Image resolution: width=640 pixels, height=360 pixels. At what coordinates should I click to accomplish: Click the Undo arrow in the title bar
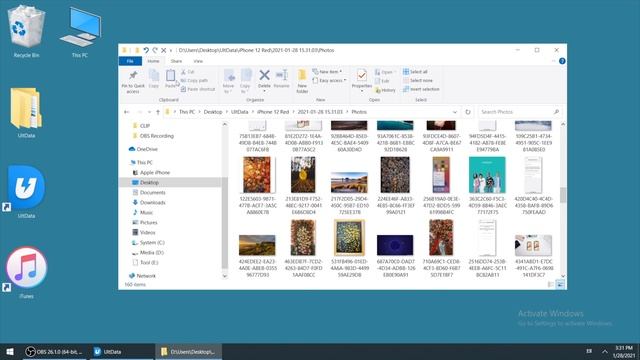146,50
